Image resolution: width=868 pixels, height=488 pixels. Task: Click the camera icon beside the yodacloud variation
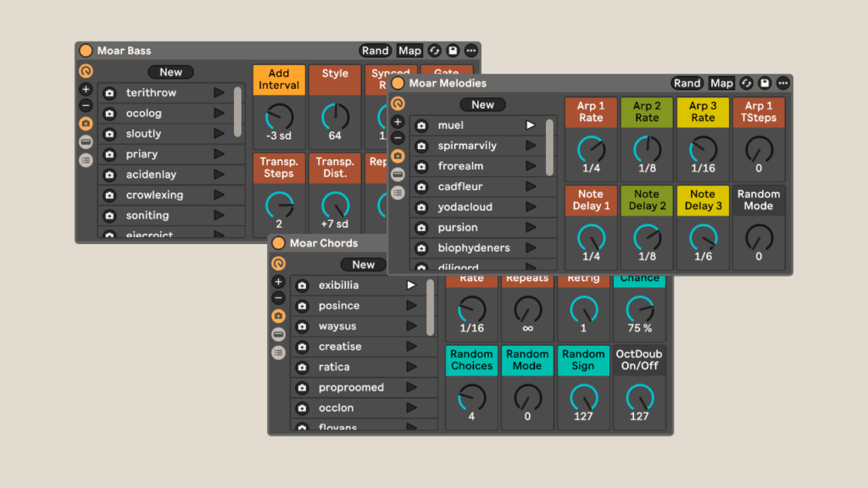[421, 207]
